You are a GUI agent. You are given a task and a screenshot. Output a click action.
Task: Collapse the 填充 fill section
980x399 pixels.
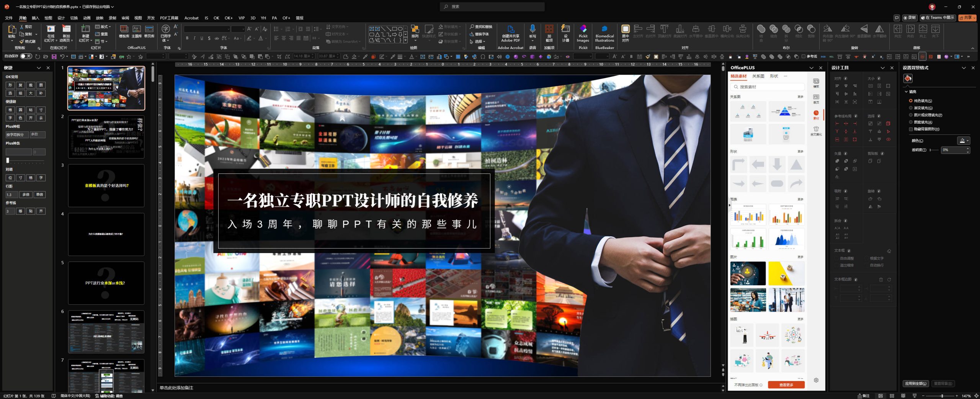[906, 92]
